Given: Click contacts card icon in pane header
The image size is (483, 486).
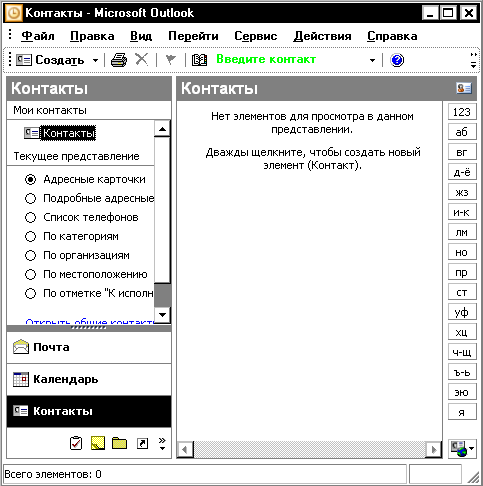Looking at the screenshot, I should (x=464, y=88).
